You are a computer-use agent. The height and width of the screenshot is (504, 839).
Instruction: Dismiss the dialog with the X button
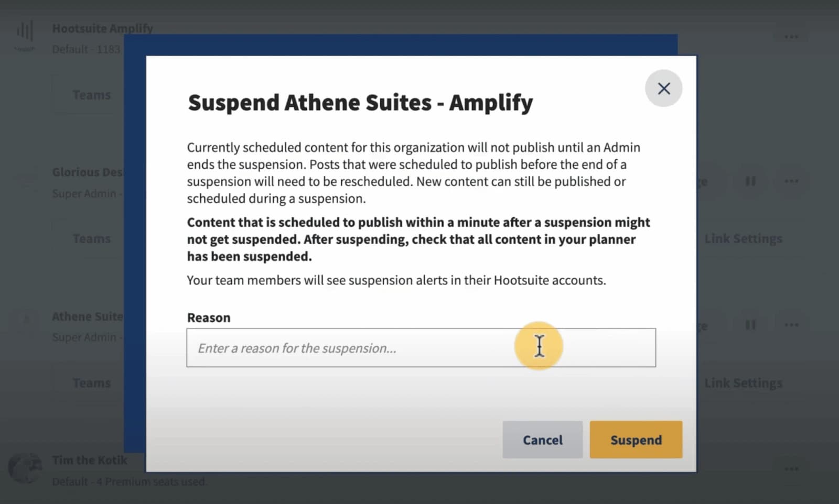click(664, 89)
